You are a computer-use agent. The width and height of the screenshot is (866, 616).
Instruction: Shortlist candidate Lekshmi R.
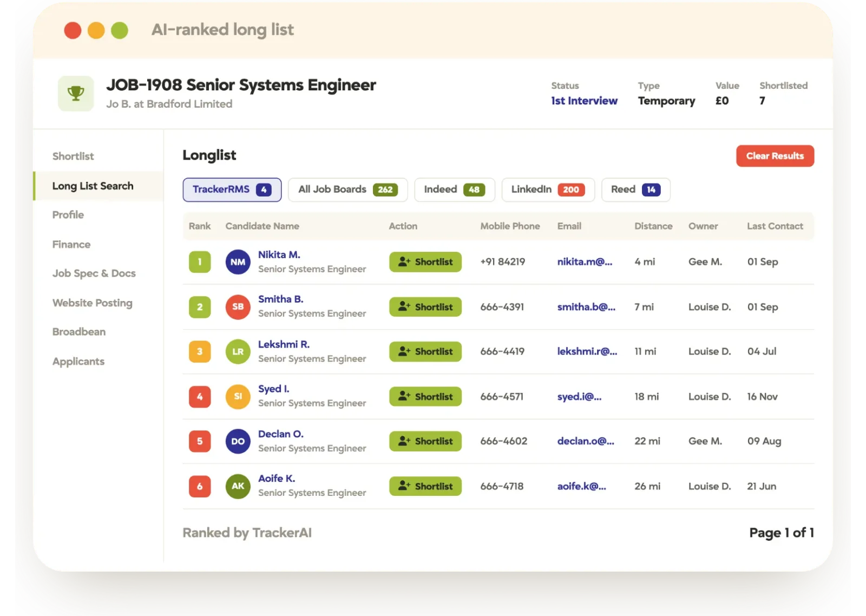click(x=425, y=352)
